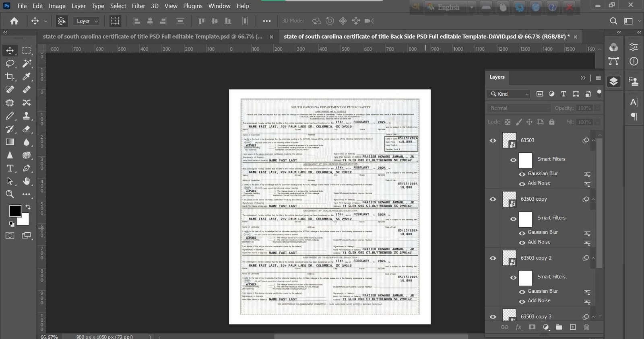Select the Gradient tool

pos(10,142)
